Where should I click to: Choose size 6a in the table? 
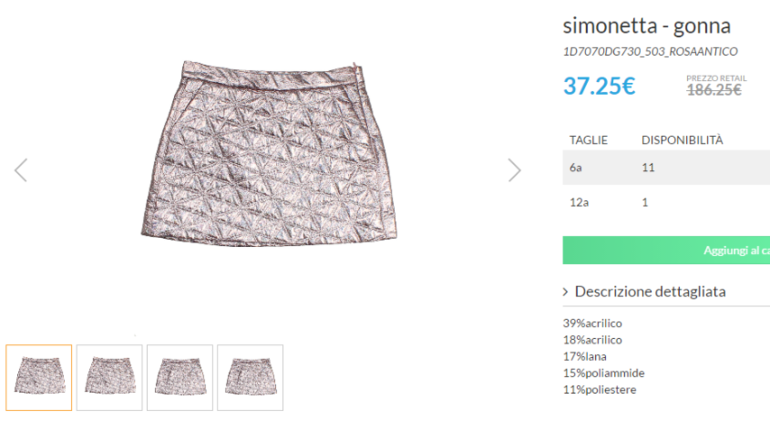(x=576, y=167)
